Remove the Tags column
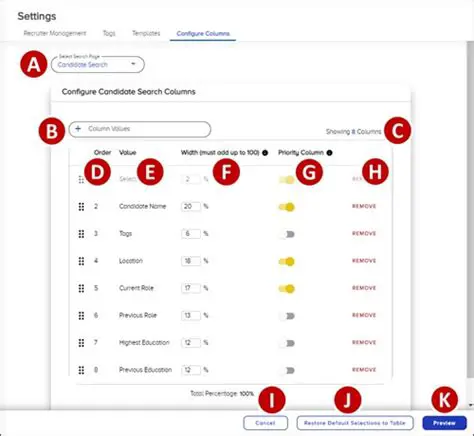This screenshot has width=474, height=436. [364, 234]
